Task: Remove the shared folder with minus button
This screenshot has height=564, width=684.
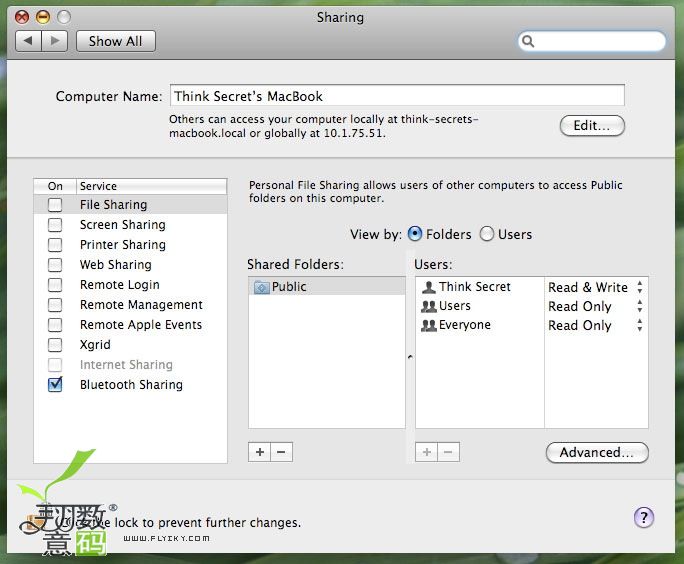Action: (281, 452)
